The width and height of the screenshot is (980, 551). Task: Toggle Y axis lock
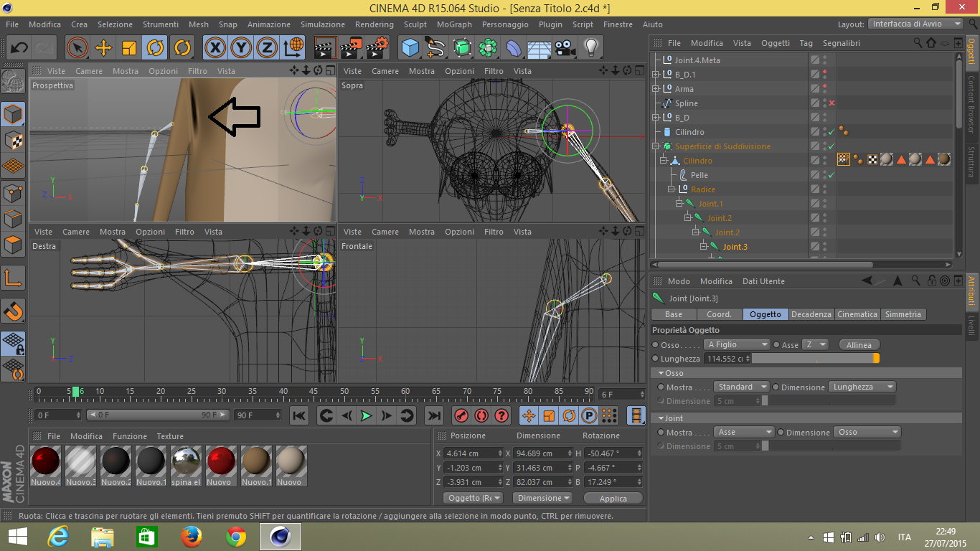coord(241,48)
